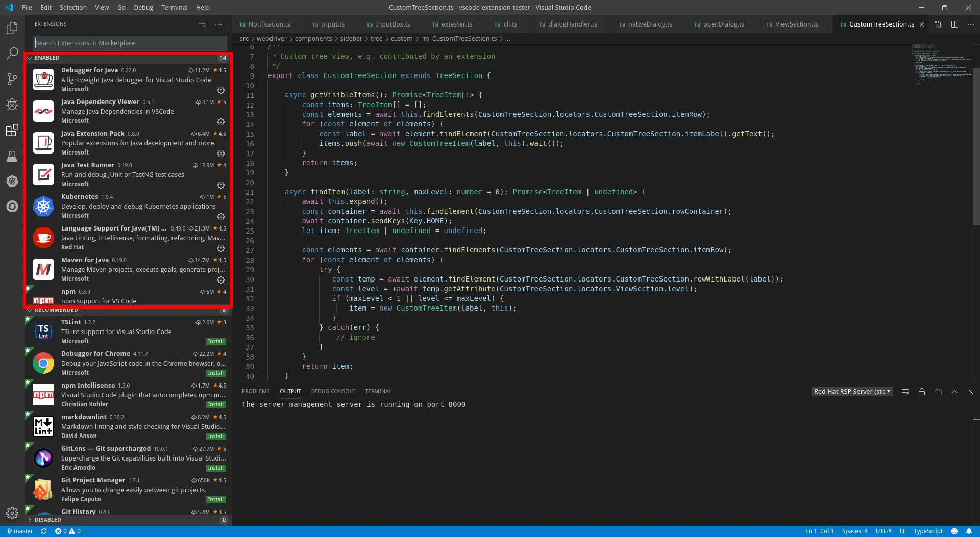Open manage gear for Kubernetes extension
The width and height of the screenshot is (980, 537).
[x=221, y=217]
